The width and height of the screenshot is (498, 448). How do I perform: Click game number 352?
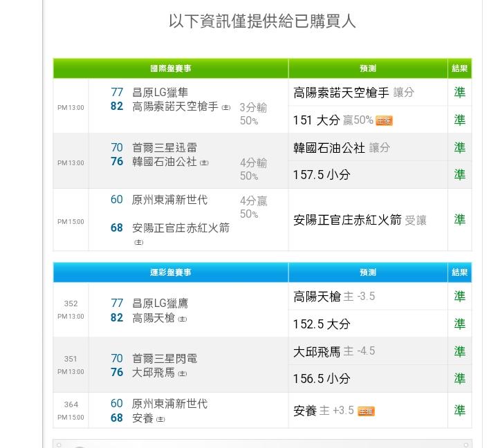point(71,304)
